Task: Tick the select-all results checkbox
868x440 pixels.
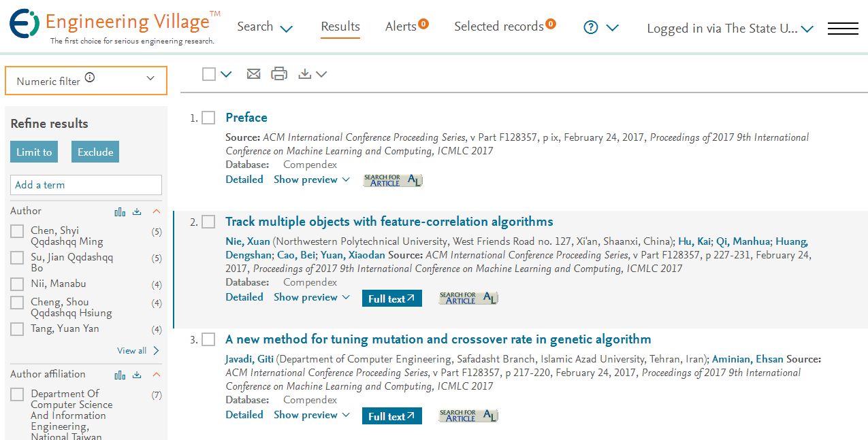Action: (209, 74)
